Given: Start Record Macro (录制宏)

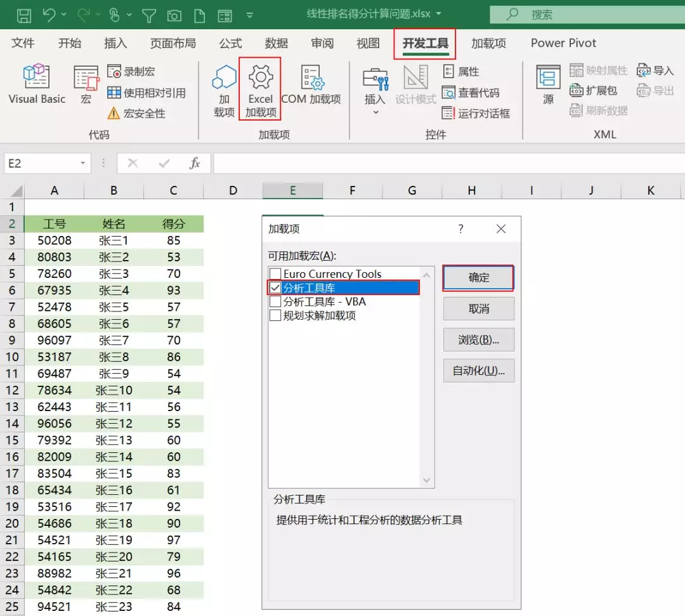Looking at the screenshot, I should click(131, 71).
